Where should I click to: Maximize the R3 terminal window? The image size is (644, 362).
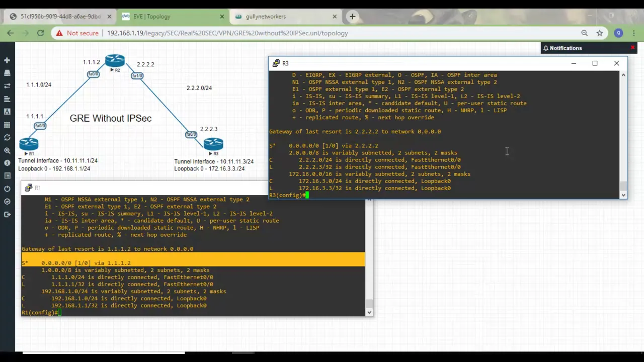click(595, 63)
